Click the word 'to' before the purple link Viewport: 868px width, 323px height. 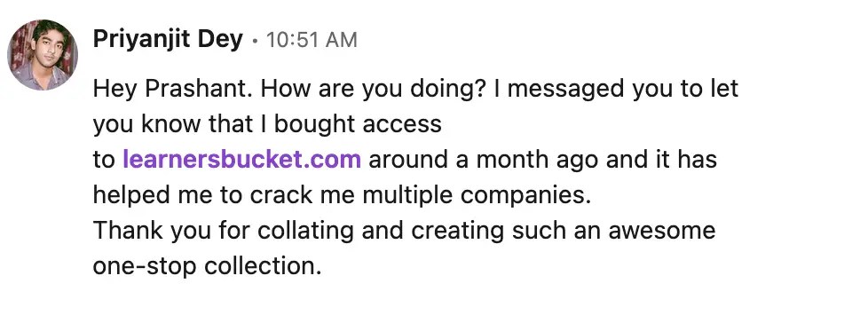[104, 160]
